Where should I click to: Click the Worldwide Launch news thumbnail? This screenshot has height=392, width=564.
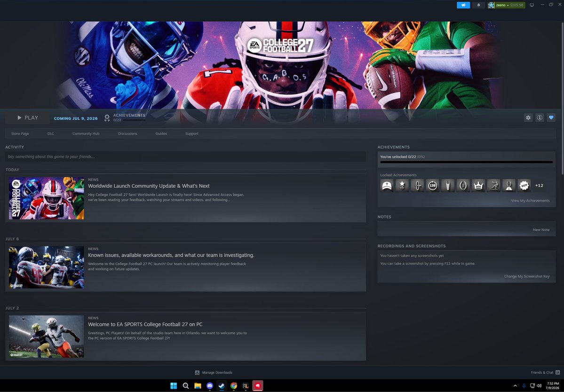point(47,198)
